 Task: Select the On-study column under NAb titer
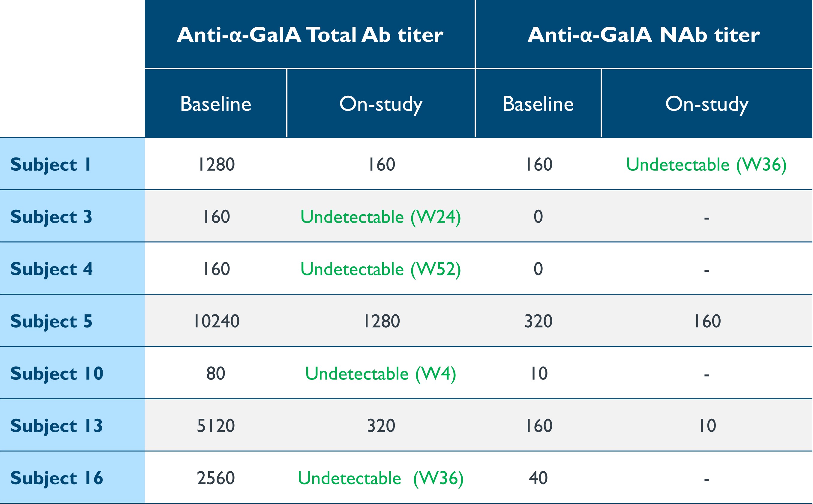[x=707, y=104]
